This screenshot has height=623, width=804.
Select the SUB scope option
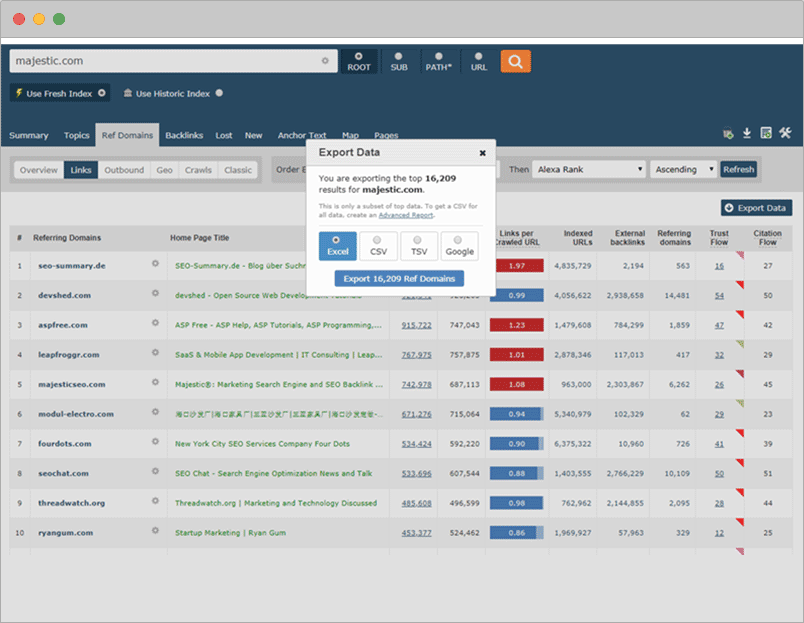click(399, 62)
